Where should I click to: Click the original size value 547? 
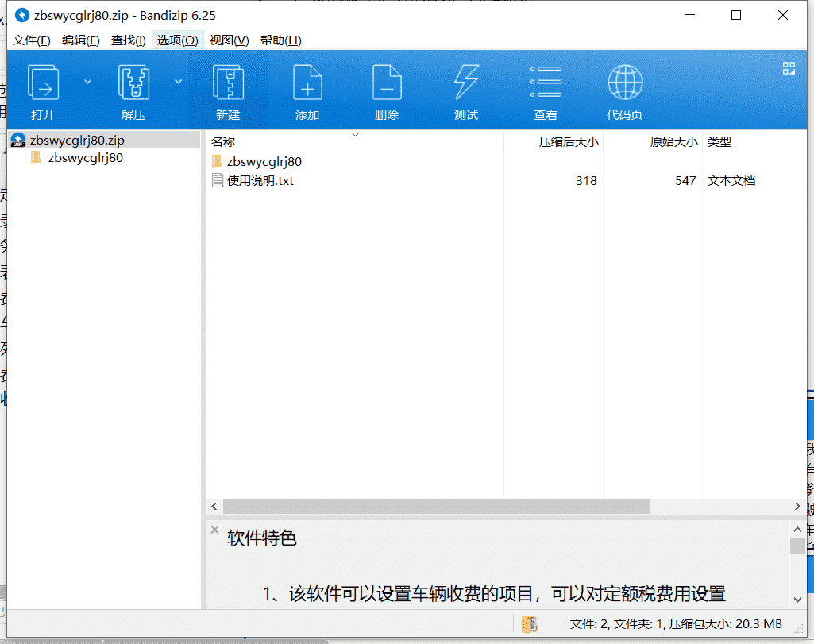point(685,180)
